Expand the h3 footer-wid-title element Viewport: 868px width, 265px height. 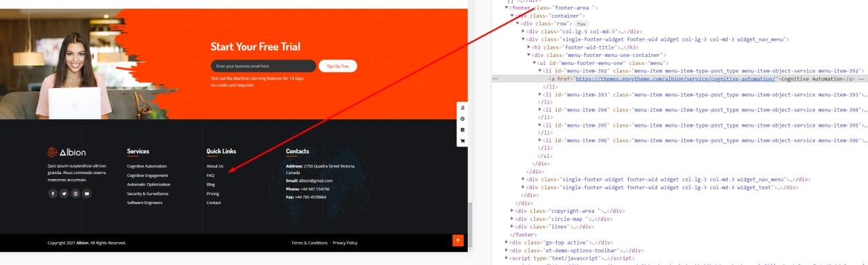[528, 47]
